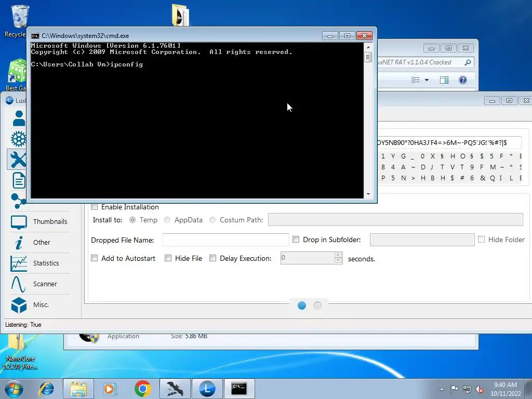This screenshot has width=532, height=399.
Task: Open the Other section label
Action: click(x=42, y=242)
